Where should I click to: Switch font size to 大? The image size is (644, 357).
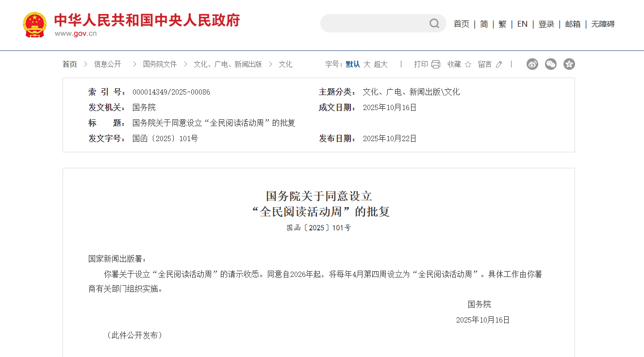[x=367, y=64]
